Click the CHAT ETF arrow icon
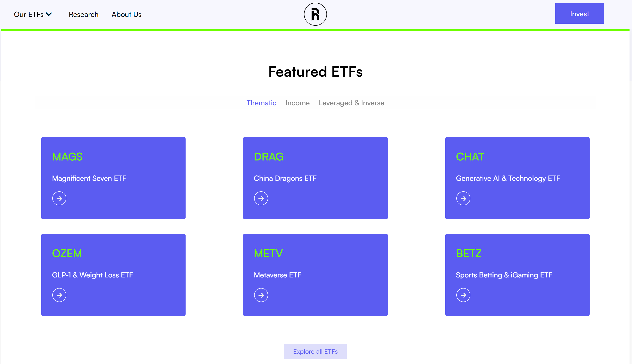Screen dimensions: 632x364 point(463,198)
